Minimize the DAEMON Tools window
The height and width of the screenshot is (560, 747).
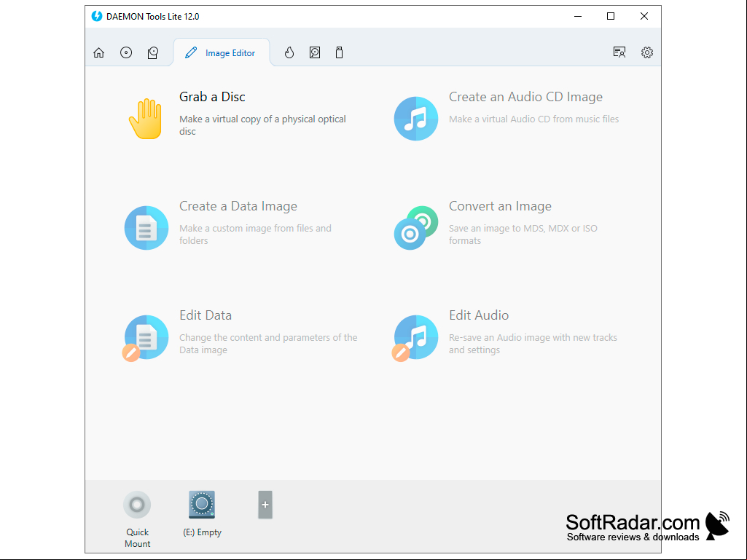[x=578, y=16]
